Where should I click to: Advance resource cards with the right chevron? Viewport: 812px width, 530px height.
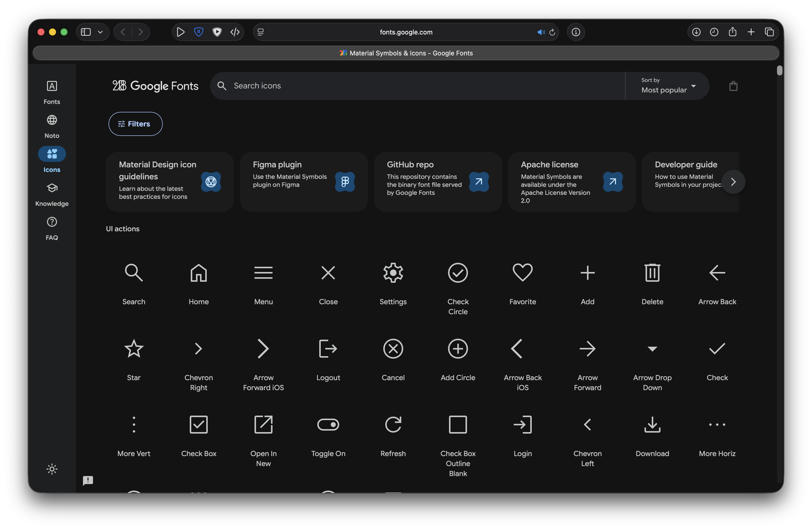pyautogui.click(x=733, y=182)
